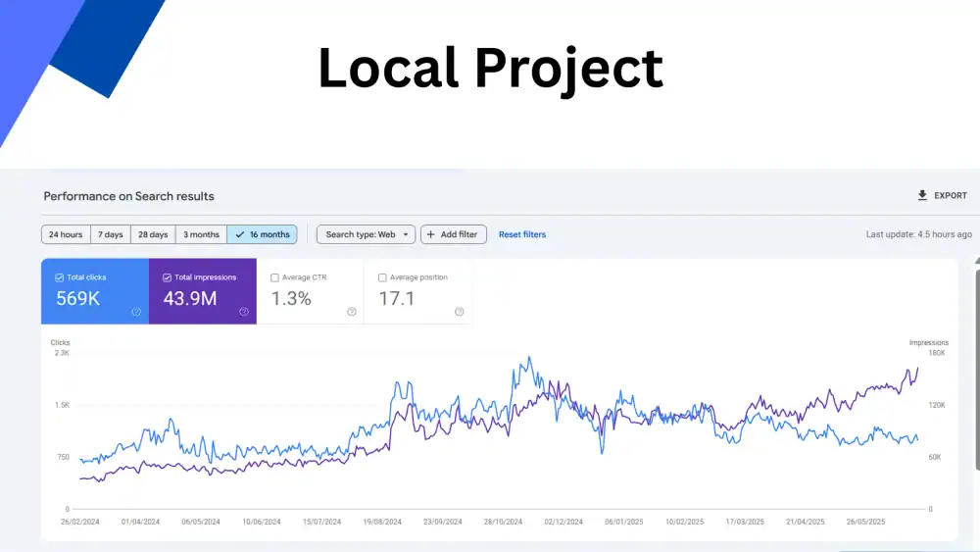Select the 3 months date range
The height and width of the screenshot is (552, 980).
(201, 235)
